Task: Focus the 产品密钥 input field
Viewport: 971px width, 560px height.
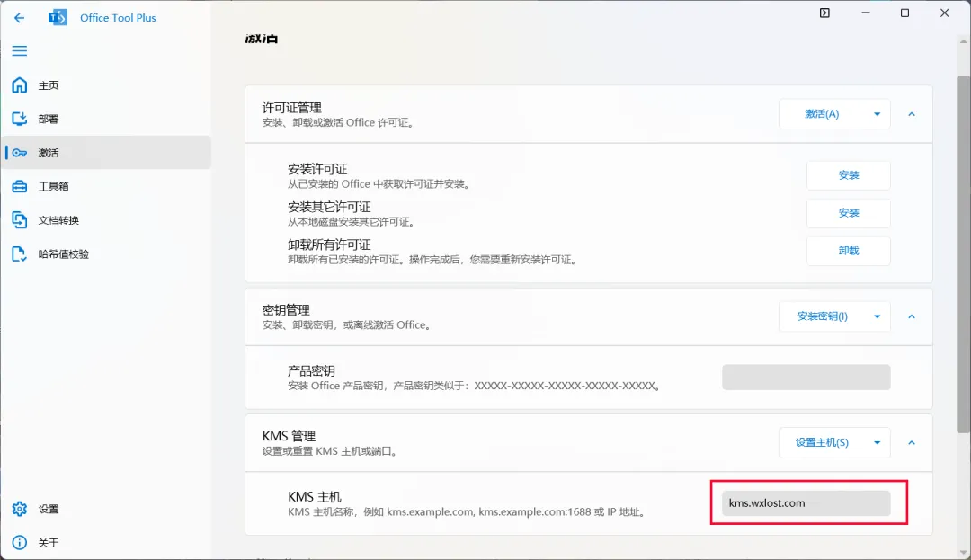Action: pyautogui.click(x=806, y=378)
